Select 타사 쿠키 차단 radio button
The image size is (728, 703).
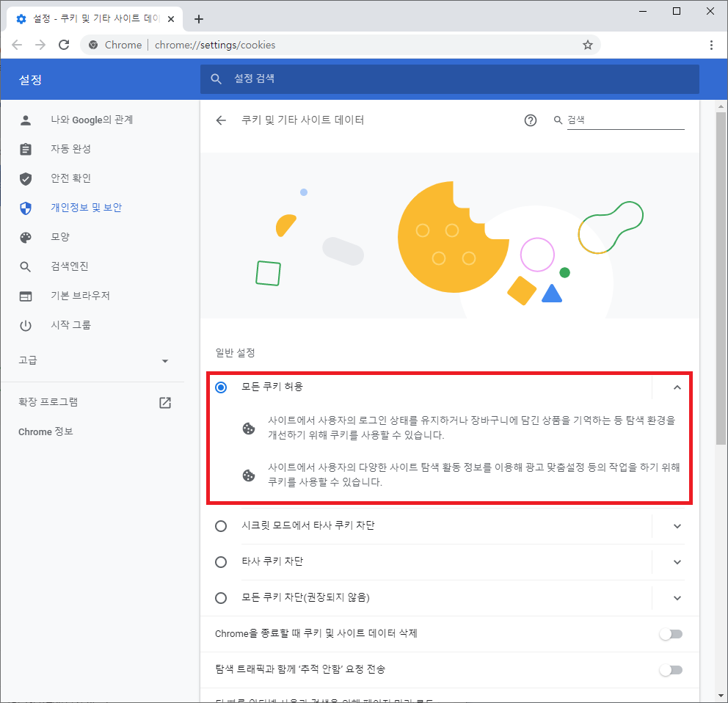pyautogui.click(x=221, y=562)
